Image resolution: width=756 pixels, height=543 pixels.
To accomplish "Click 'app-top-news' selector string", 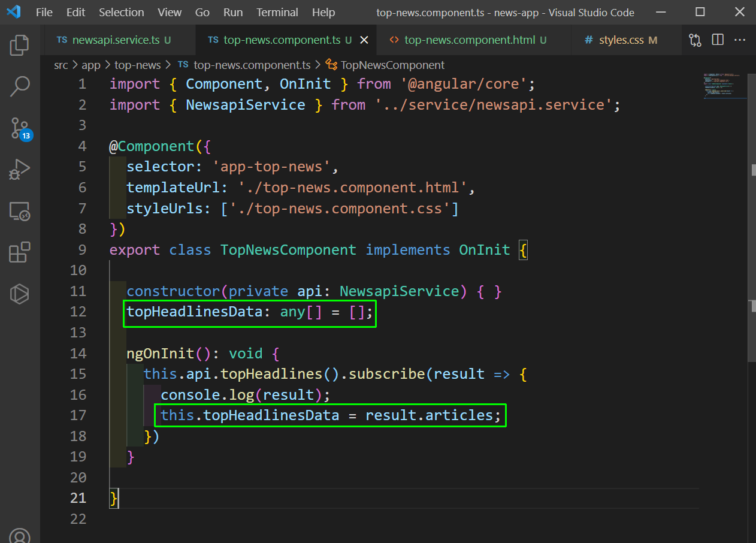I will click(271, 167).
